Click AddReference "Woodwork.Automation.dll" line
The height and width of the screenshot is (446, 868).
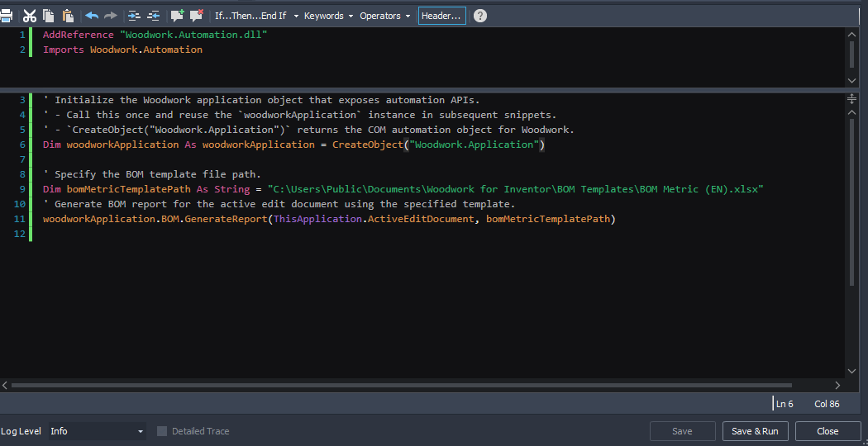(155, 35)
